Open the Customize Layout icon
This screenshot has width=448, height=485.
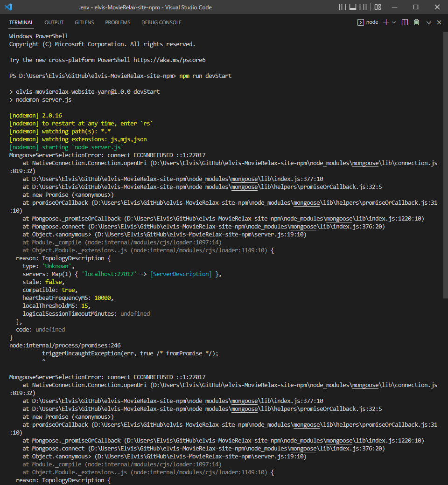tap(378, 7)
